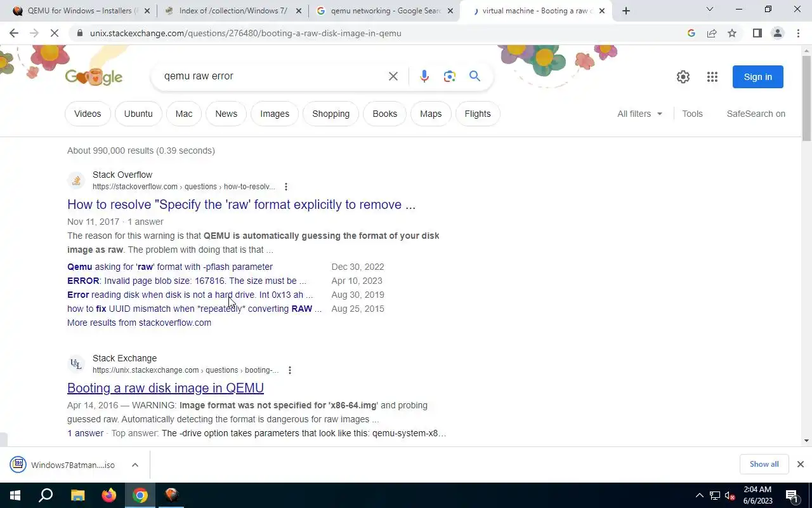This screenshot has height=508, width=812.
Task: Open 'Qemu asking for raw format with -pflash' link
Action: (170, 267)
